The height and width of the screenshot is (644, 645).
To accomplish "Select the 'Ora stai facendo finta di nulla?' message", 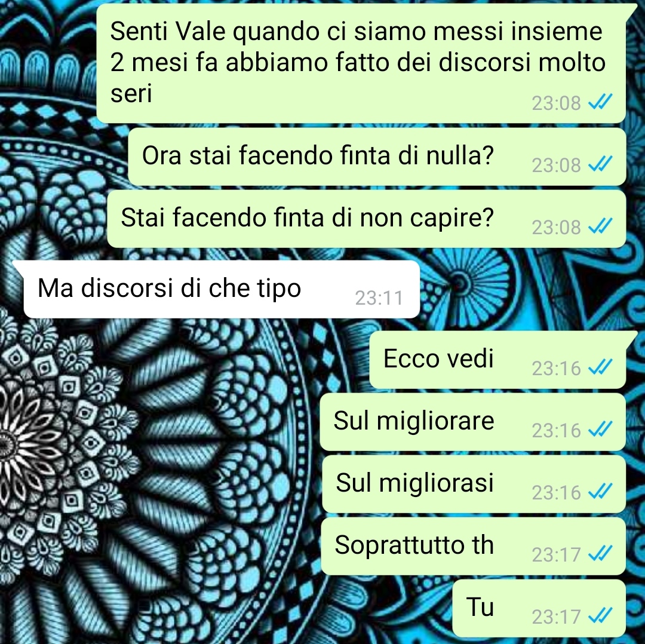I will (x=377, y=157).
